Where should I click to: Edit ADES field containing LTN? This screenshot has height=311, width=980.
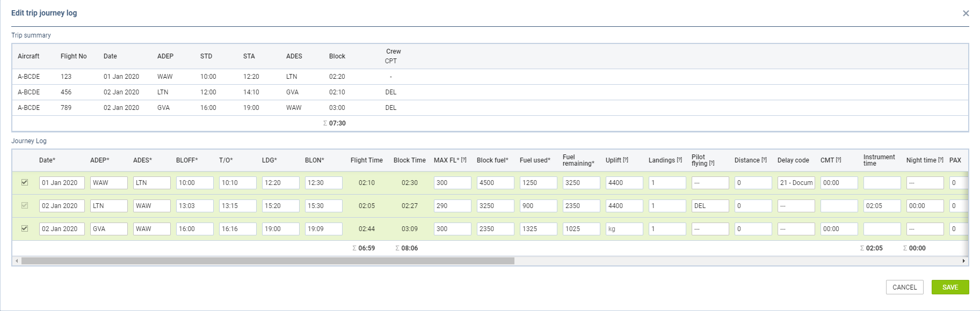coord(151,183)
